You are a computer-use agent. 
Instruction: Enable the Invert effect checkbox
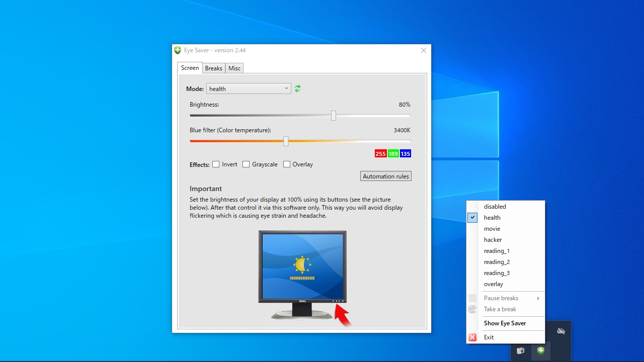click(216, 164)
